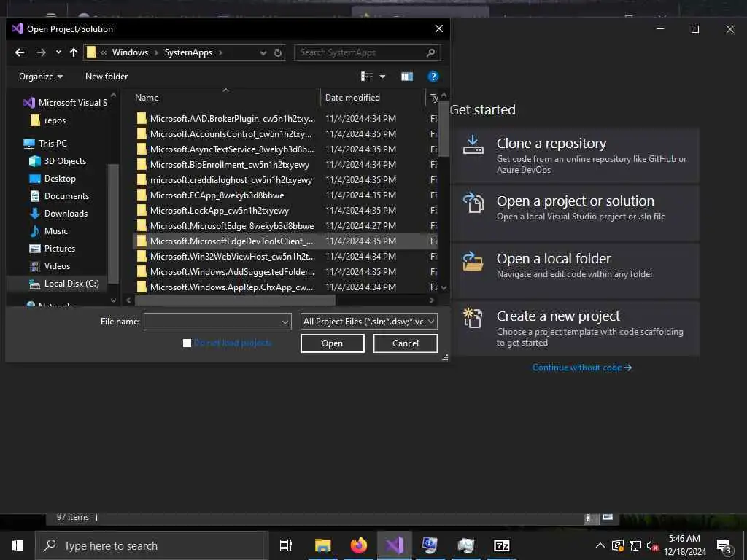The image size is (747, 560).
Task: Toggle the preview pane icon
Action: [407, 76]
